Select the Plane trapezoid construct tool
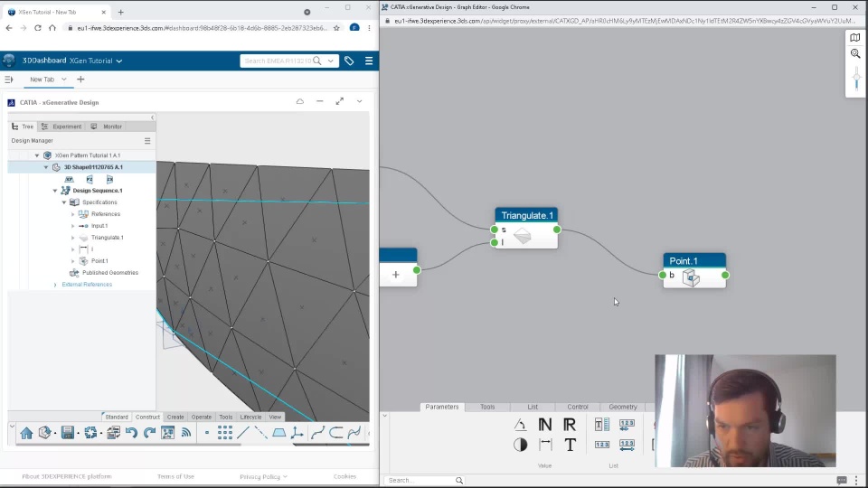This screenshot has height=488, width=868. coord(279,433)
